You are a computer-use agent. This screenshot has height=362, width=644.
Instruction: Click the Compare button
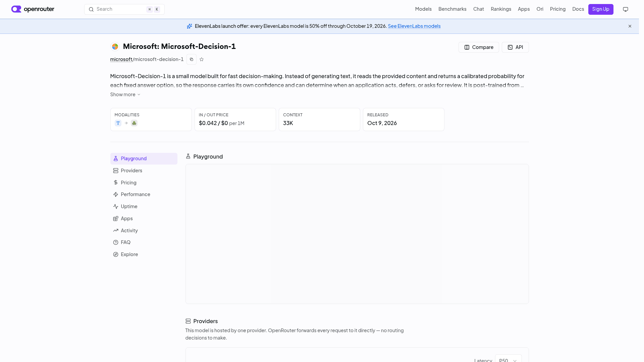tap(479, 47)
